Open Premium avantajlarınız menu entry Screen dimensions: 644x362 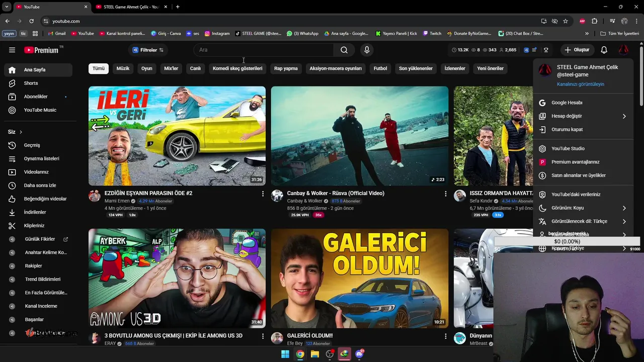[x=583, y=162]
